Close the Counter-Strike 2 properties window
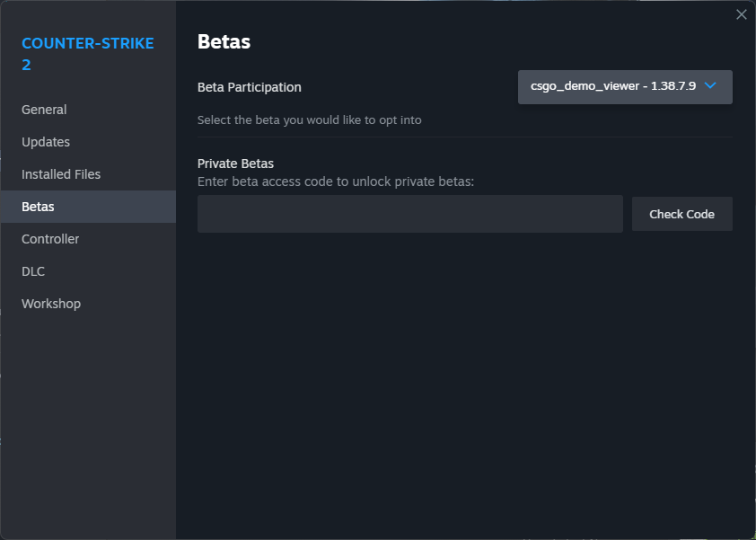This screenshot has width=756, height=540. click(x=741, y=14)
